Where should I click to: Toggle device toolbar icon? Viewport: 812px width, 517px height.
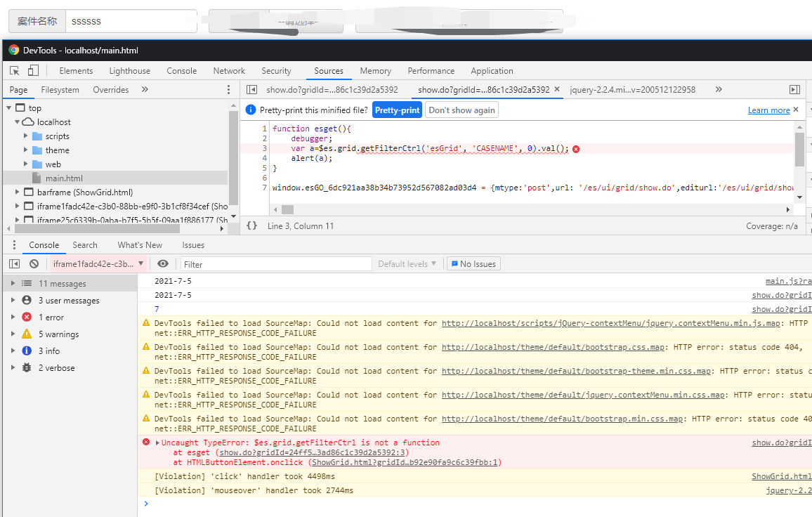[33, 70]
